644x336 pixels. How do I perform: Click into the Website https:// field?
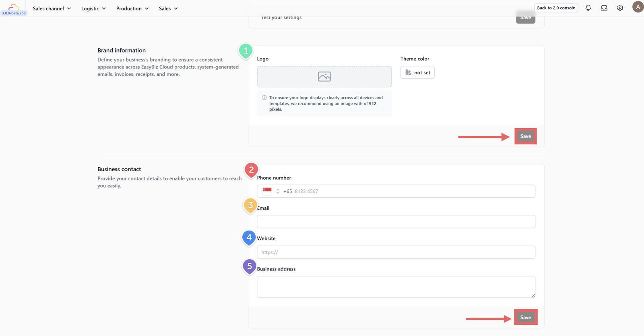click(x=396, y=252)
